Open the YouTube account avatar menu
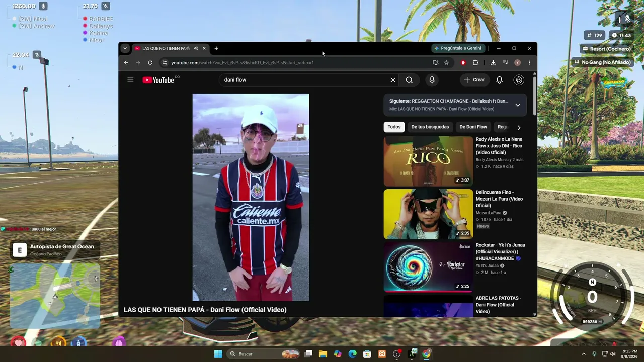 519,80
